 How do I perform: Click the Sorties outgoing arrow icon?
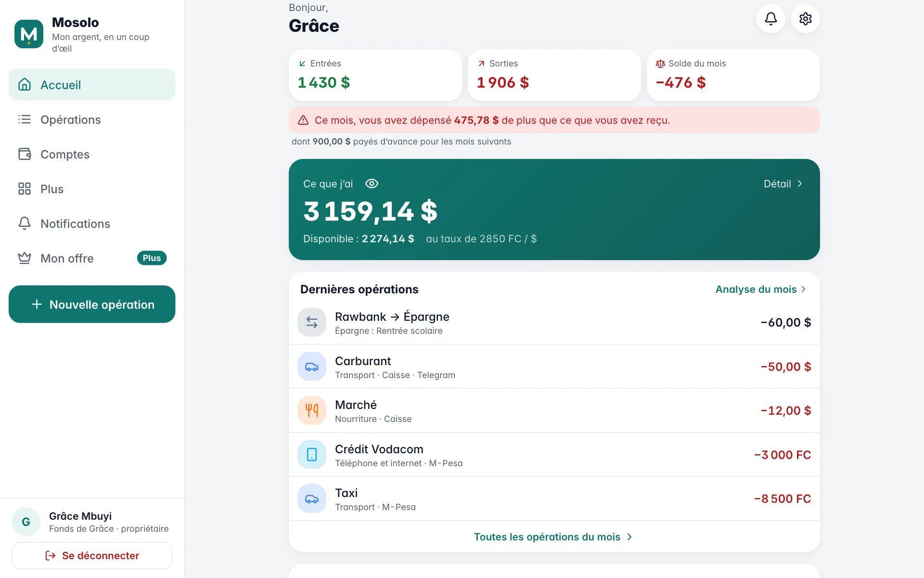481,64
